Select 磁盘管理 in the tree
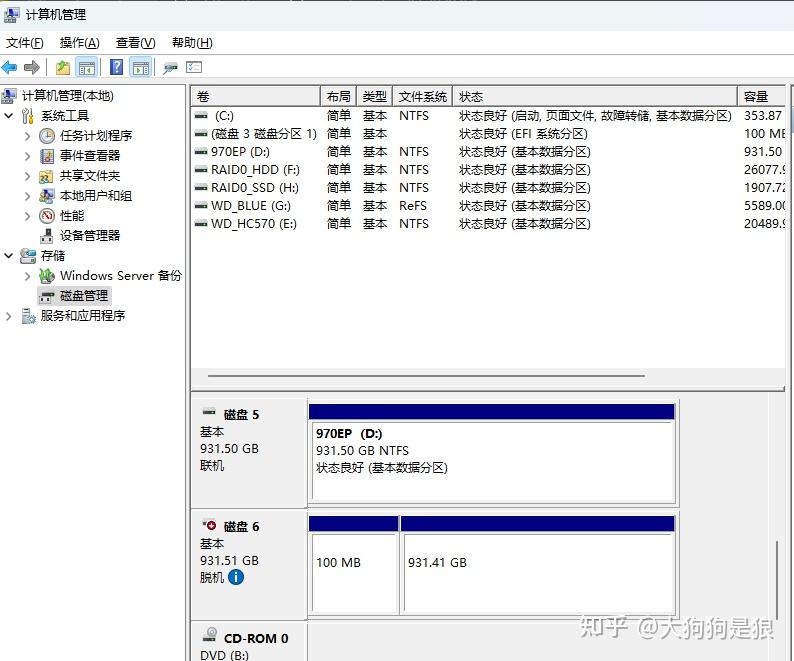 (74, 296)
